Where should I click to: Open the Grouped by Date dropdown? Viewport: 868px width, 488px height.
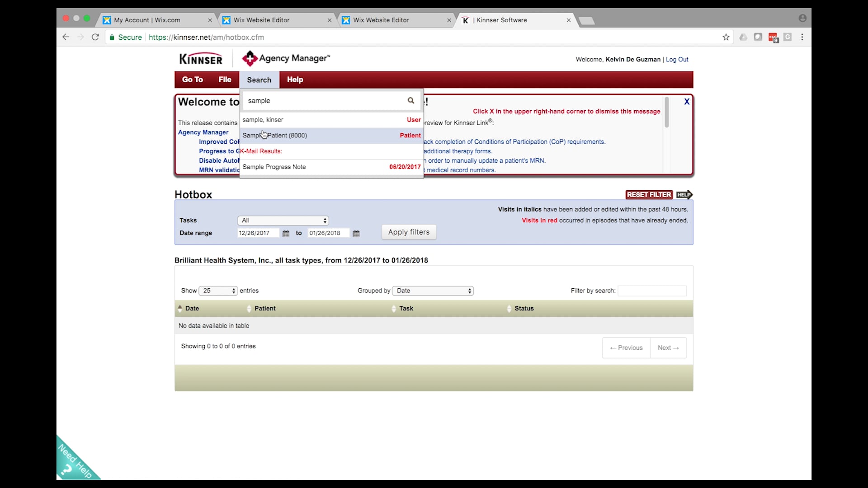point(433,291)
